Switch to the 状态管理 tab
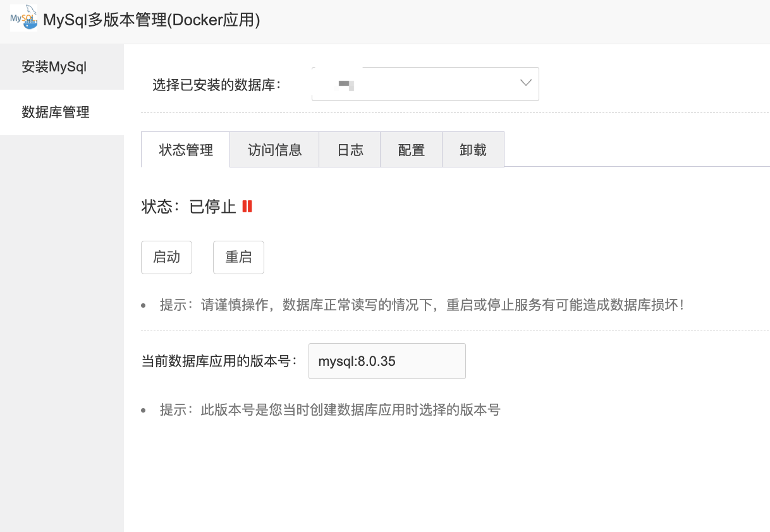Image resolution: width=770 pixels, height=532 pixels. click(x=186, y=150)
